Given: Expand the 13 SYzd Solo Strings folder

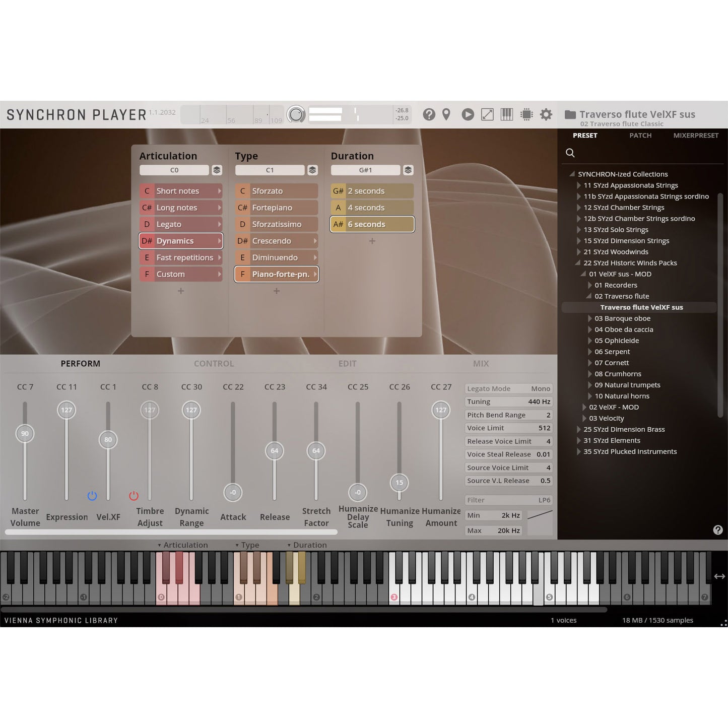Looking at the screenshot, I should pos(579,230).
